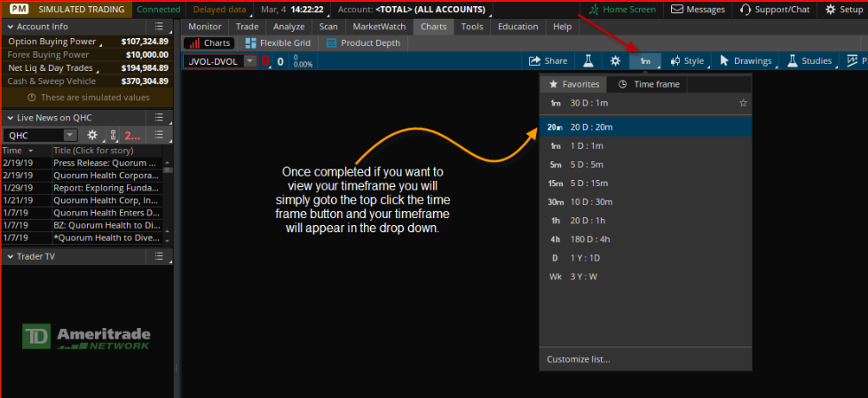Switch to the Time frame tab
Viewport: 868px width, 398px height.
(648, 84)
